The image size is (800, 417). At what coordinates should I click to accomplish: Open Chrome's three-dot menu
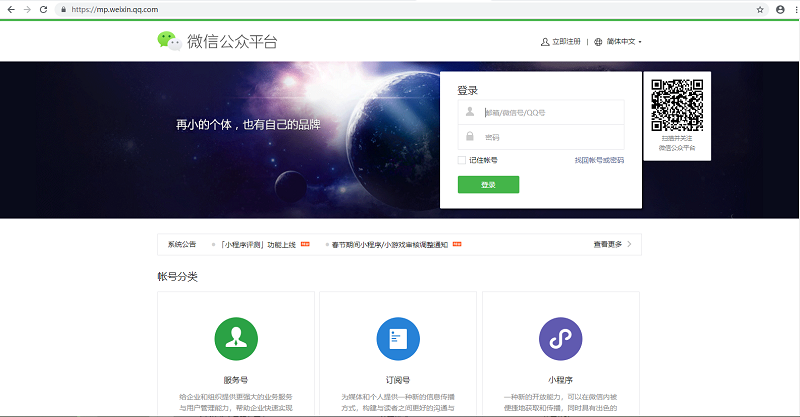[794, 9]
